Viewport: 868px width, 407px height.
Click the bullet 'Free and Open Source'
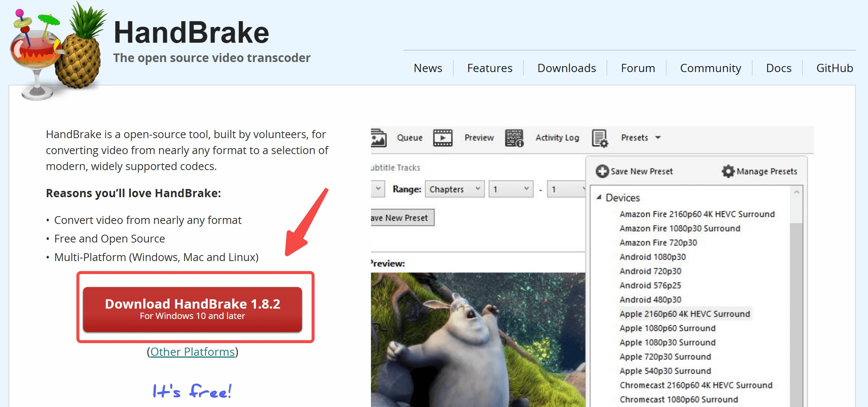point(109,239)
